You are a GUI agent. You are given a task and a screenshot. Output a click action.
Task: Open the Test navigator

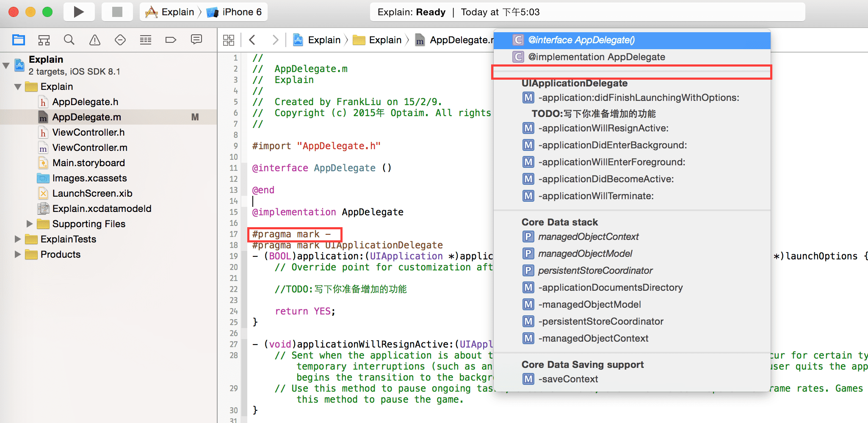(120, 40)
